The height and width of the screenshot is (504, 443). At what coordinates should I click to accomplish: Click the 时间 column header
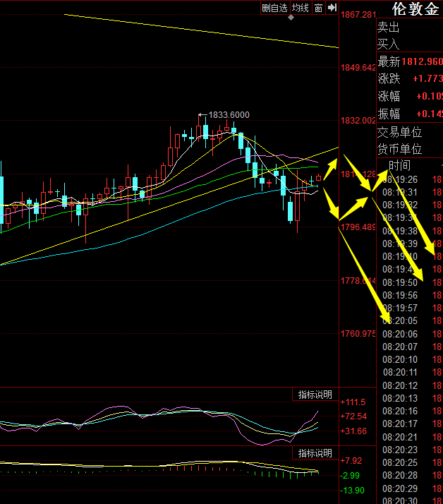tap(399, 165)
